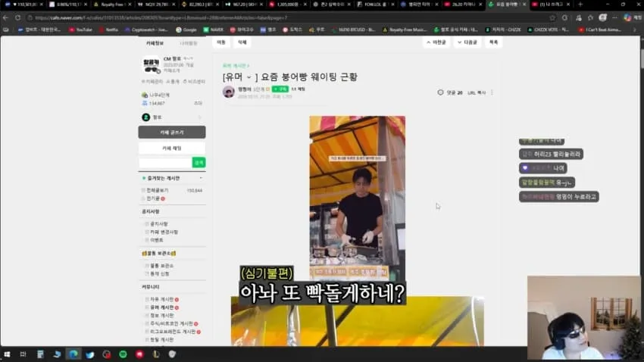The image size is (644, 362).
Task: Click the page's vertical scrollbar thumb
Action: coord(642,58)
